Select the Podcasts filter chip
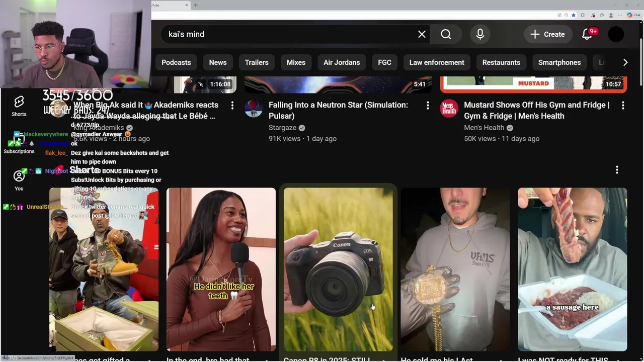Image resolution: width=644 pixels, height=362 pixels. pyautogui.click(x=176, y=62)
